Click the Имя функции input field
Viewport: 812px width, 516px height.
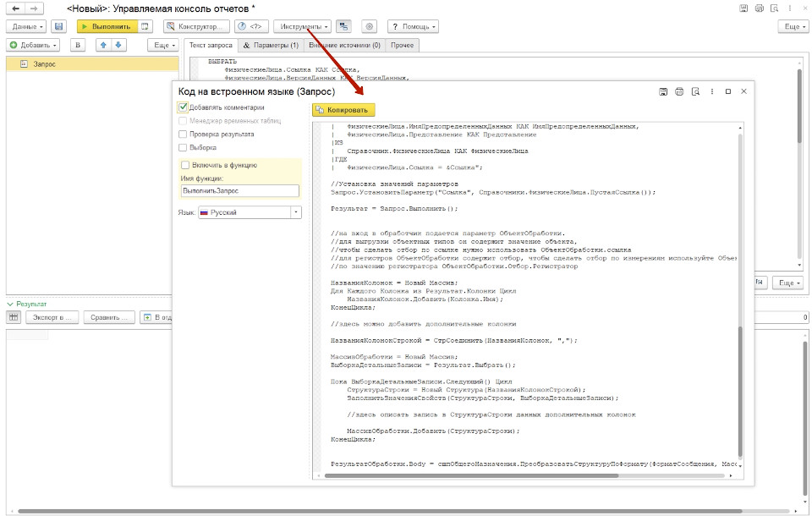pyautogui.click(x=240, y=191)
